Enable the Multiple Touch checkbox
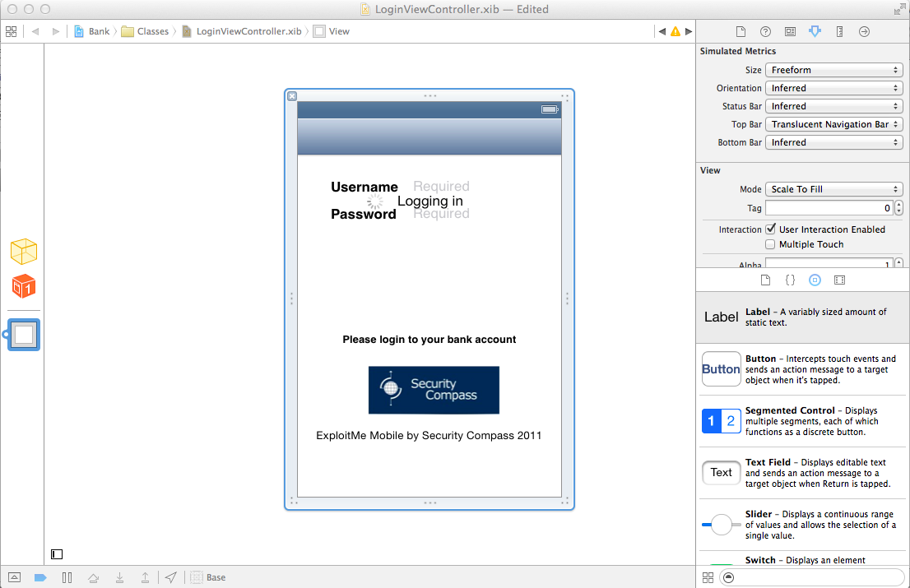 tap(770, 244)
